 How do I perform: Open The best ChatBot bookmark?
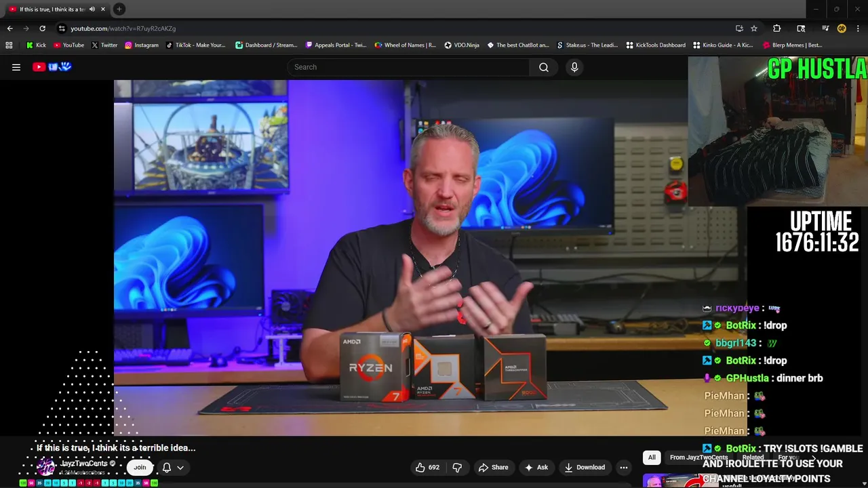[x=517, y=45]
